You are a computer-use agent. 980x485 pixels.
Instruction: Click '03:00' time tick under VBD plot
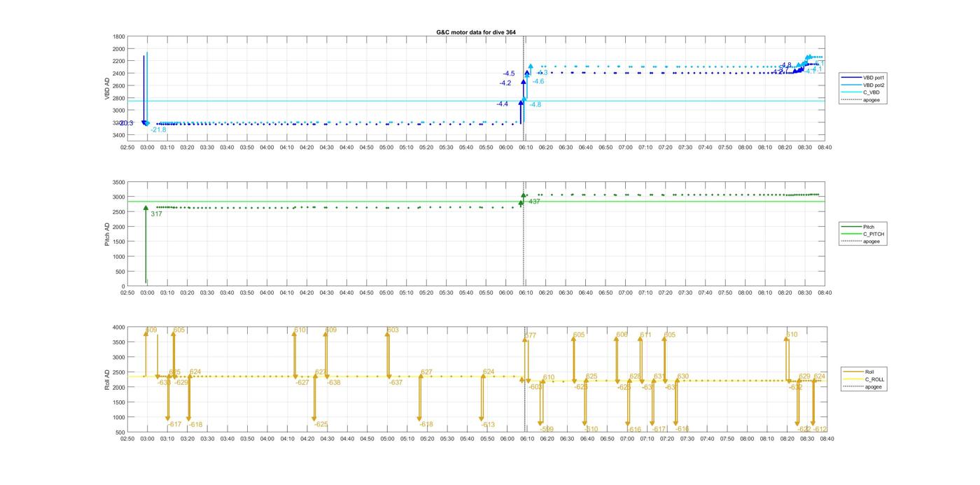[x=148, y=147]
